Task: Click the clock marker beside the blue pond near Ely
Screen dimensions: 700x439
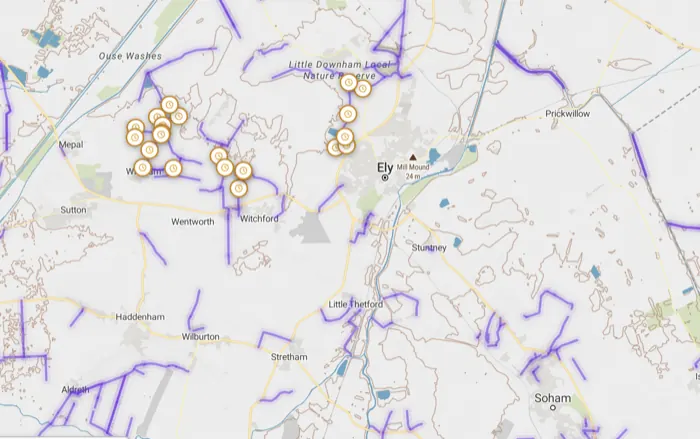Action: point(345,137)
